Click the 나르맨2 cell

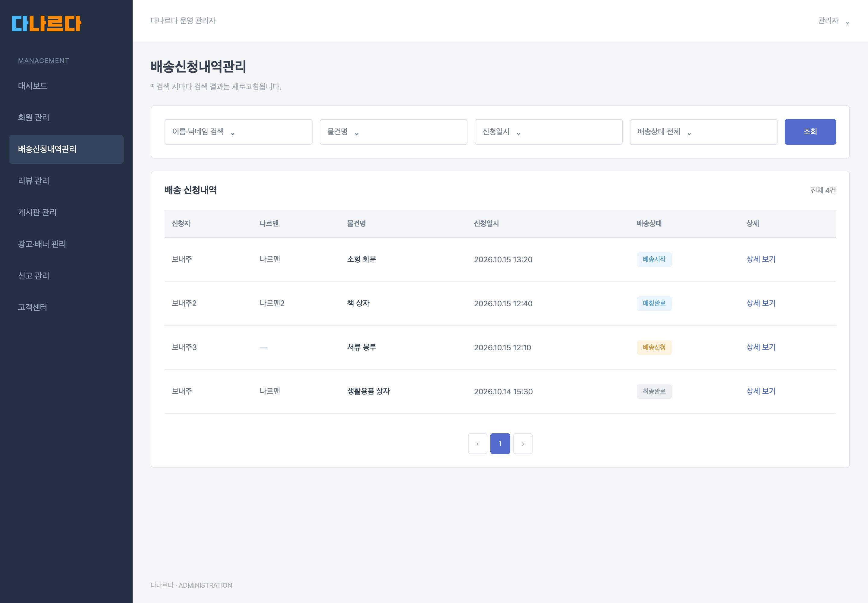click(272, 303)
